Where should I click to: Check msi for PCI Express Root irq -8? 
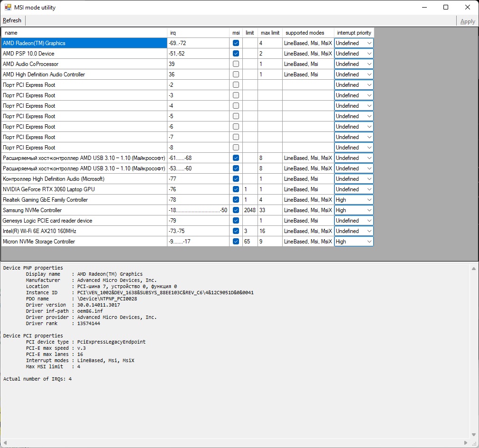click(x=236, y=147)
